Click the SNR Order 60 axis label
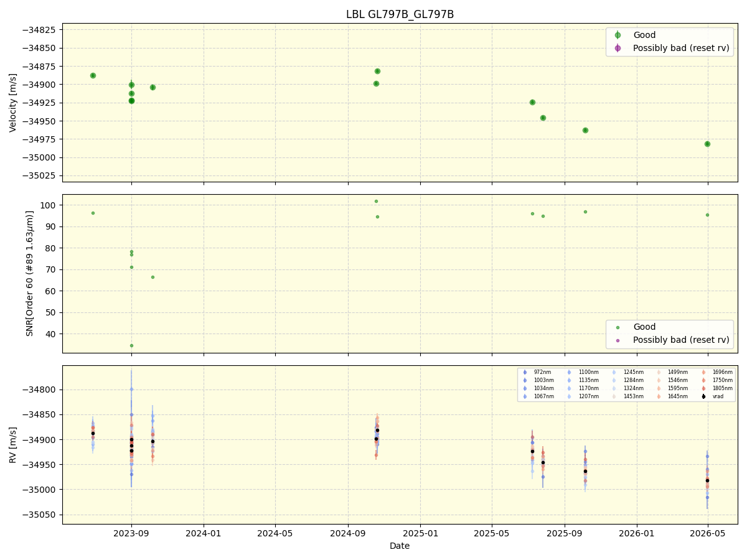The image size is (747, 560). tap(30, 273)
